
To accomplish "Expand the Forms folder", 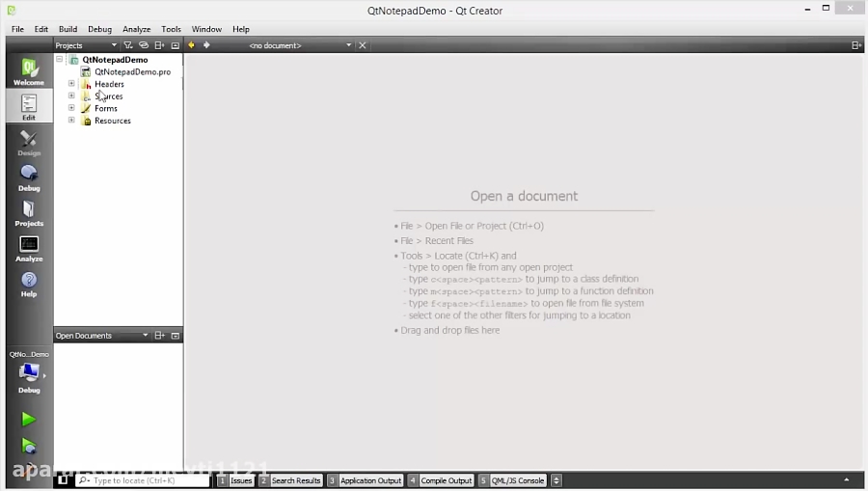I will tap(71, 108).
